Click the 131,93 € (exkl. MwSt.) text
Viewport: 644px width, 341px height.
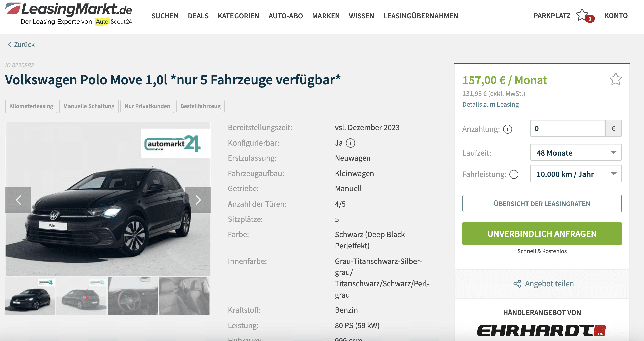tap(494, 94)
